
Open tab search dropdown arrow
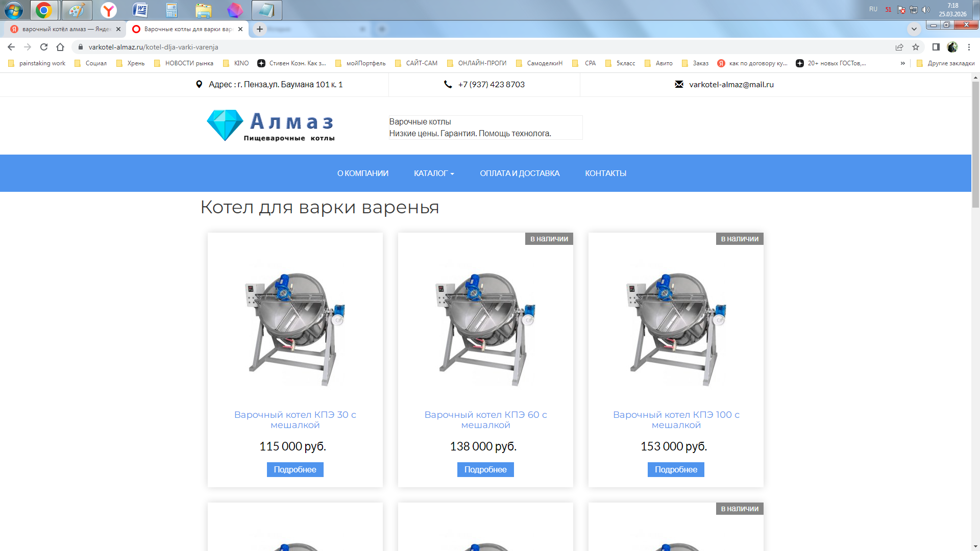tap(914, 29)
